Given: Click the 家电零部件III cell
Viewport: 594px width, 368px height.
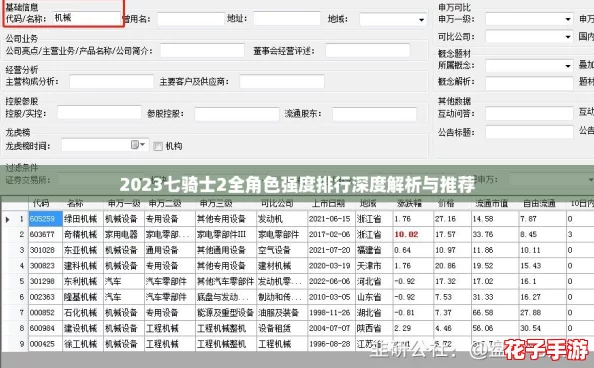Looking at the screenshot, I should (221, 235).
